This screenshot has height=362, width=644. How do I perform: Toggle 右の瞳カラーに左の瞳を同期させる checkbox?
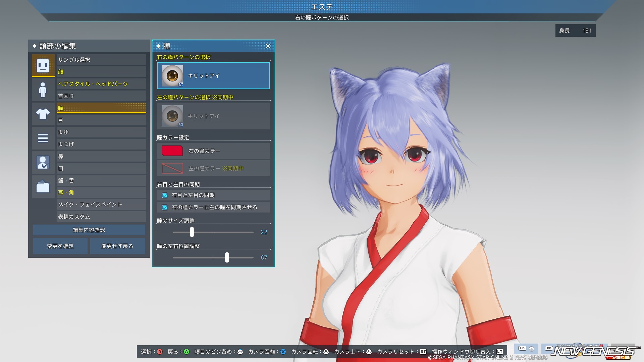click(165, 207)
